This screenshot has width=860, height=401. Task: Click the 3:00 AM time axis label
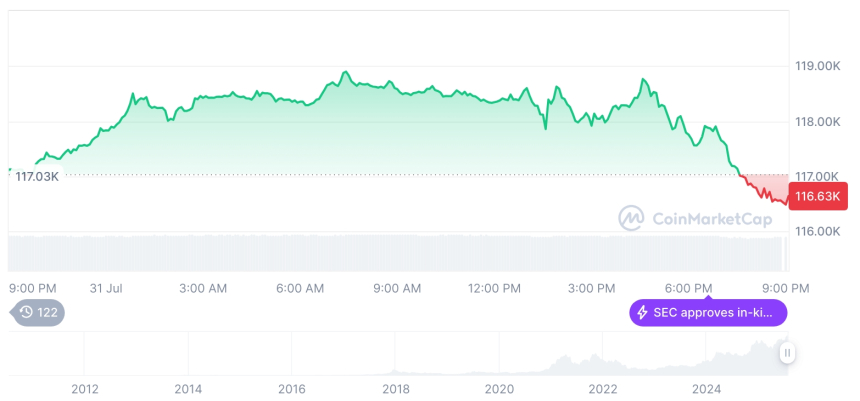203,288
